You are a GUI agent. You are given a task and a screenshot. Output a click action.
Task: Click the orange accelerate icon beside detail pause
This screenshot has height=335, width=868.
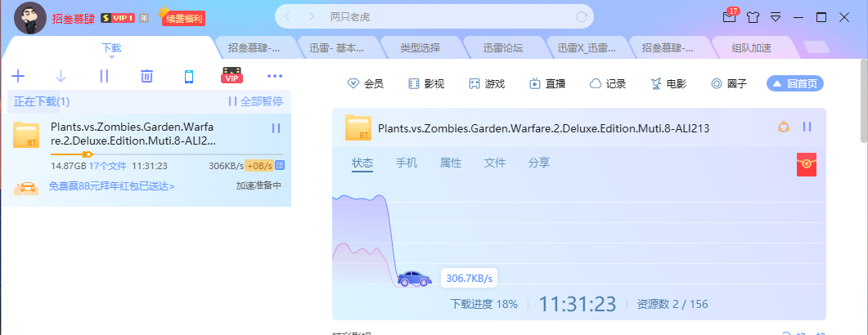pyautogui.click(x=783, y=127)
